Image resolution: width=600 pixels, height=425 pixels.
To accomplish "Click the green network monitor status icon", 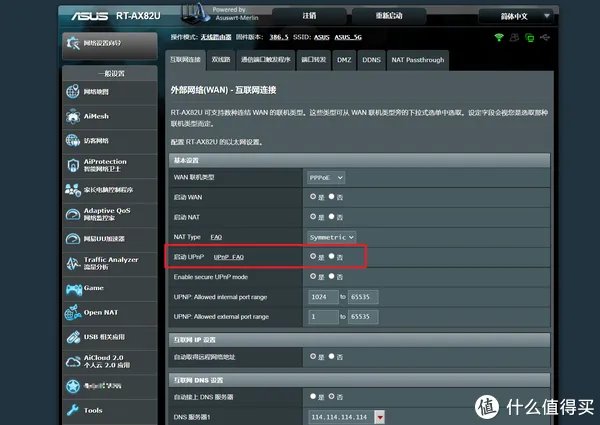I will point(530,37).
